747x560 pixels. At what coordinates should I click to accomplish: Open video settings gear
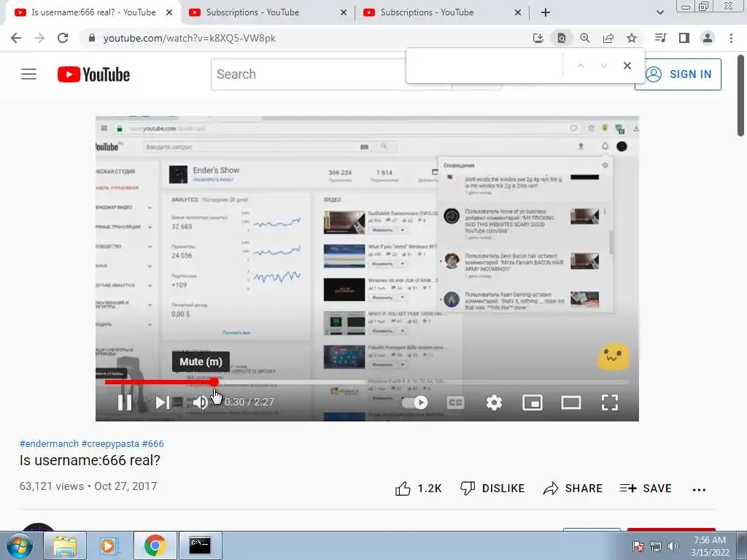coord(494,402)
